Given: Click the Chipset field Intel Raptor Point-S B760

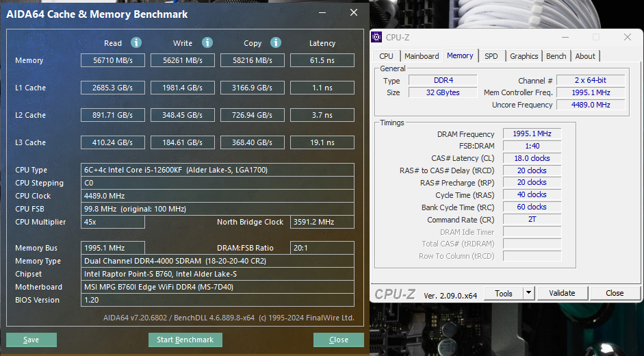Looking at the screenshot, I should [x=217, y=274].
